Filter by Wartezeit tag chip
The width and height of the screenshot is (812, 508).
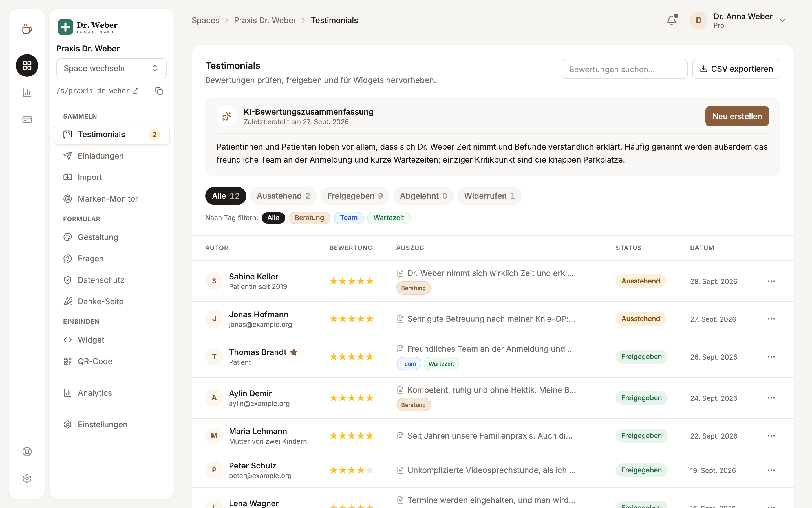click(389, 218)
